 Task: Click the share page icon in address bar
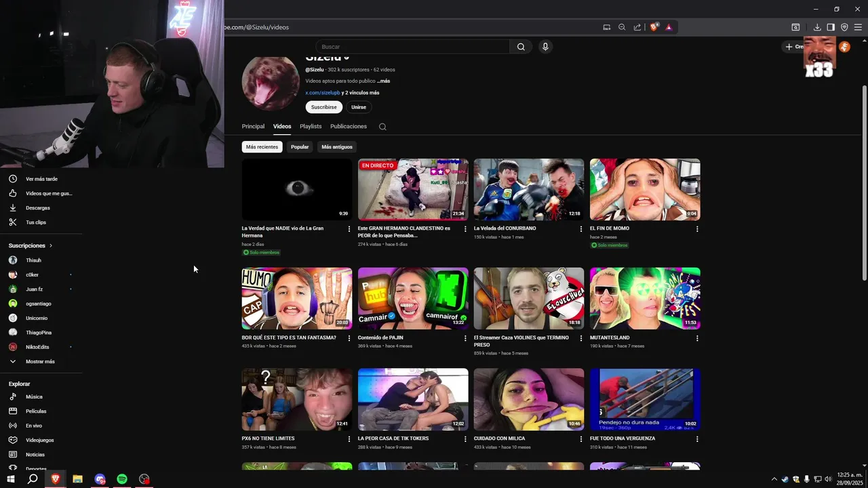637,27
